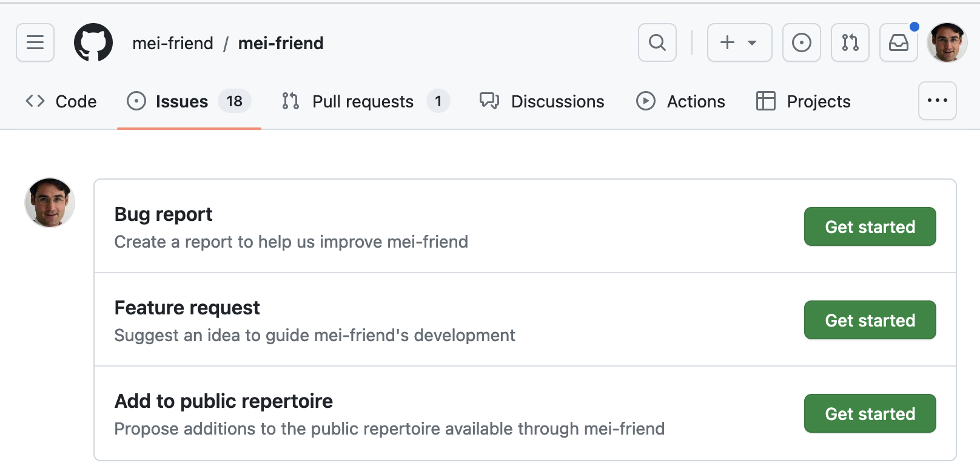Click the search magnifier button
The image size is (980, 471).
tap(657, 42)
